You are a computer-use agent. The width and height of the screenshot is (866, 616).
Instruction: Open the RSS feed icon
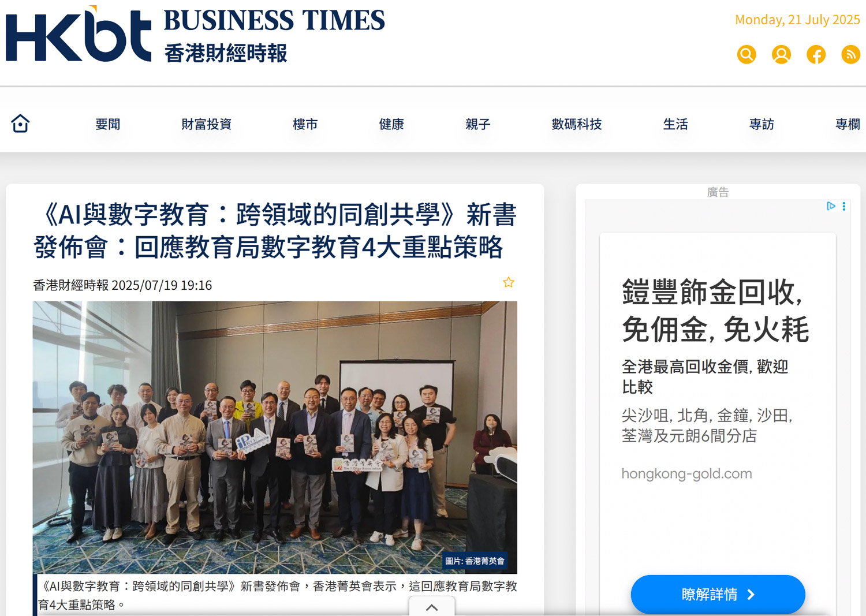(850, 54)
